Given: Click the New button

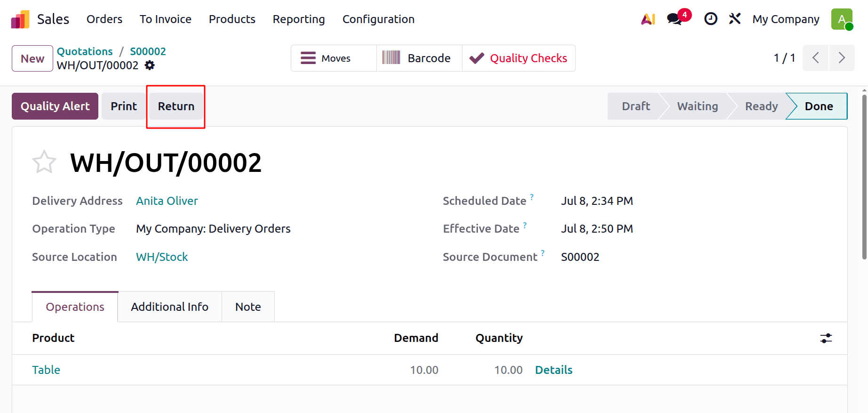Looking at the screenshot, I should coord(32,58).
